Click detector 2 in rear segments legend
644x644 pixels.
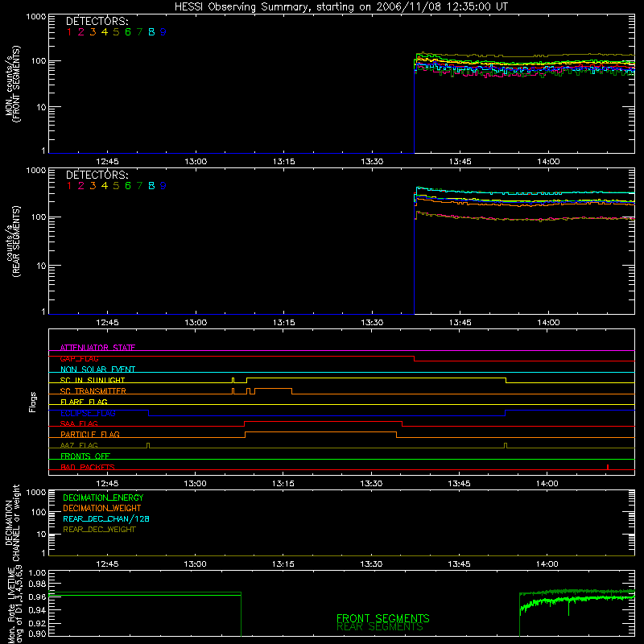81,186
